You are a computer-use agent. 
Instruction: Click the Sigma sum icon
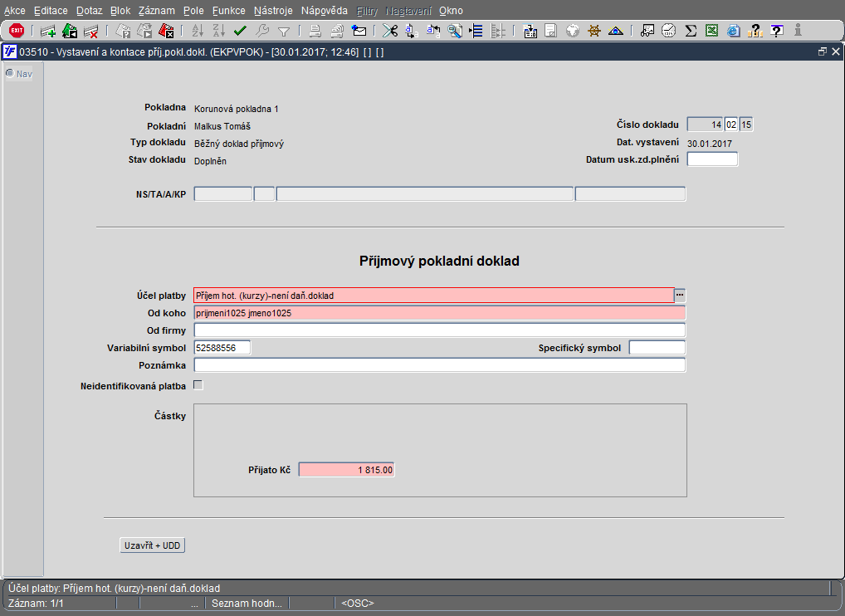(x=691, y=32)
